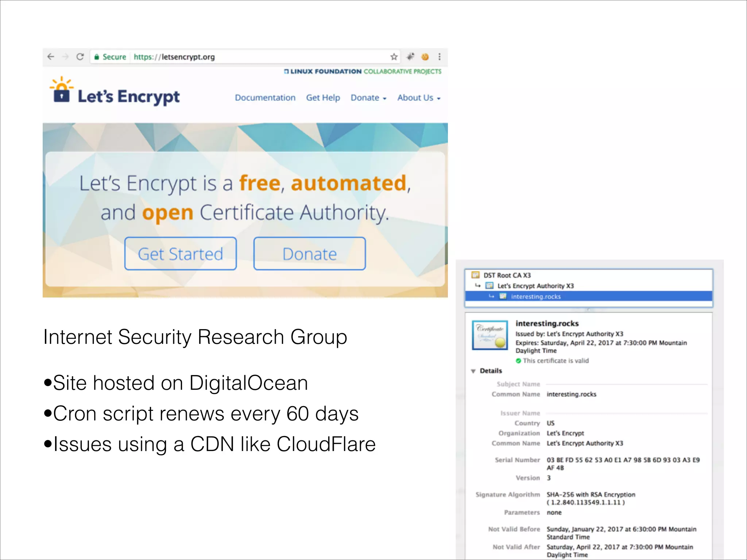
Task: Select DST Root CA X3 tree row
Action: tap(589, 275)
